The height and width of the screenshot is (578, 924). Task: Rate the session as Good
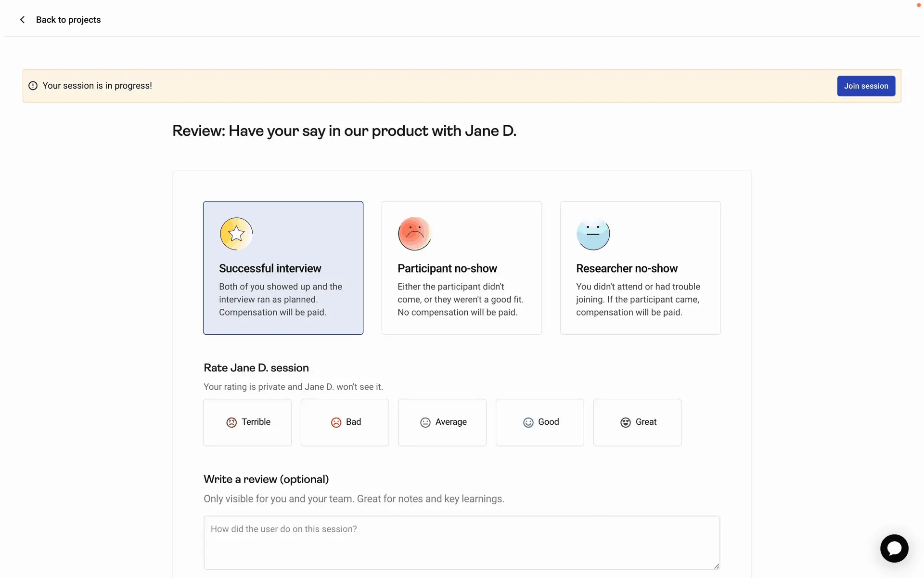(539, 422)
